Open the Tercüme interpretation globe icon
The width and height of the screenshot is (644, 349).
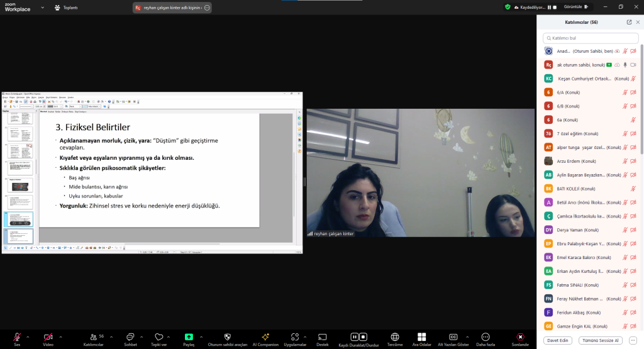pyautogui.click(x=395, y=336)
